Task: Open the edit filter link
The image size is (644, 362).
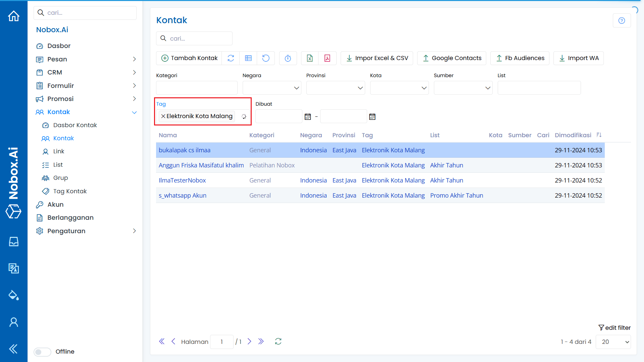Action: point(614,327)
